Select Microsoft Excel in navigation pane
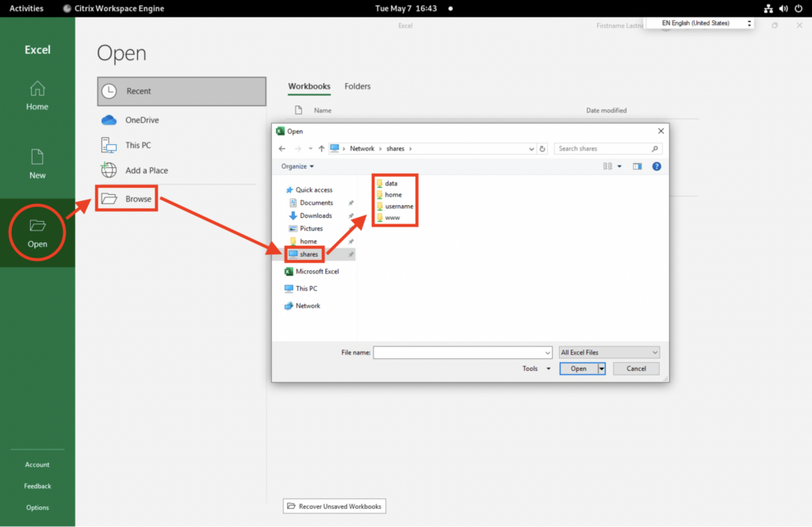 click(x=312, y=272)
